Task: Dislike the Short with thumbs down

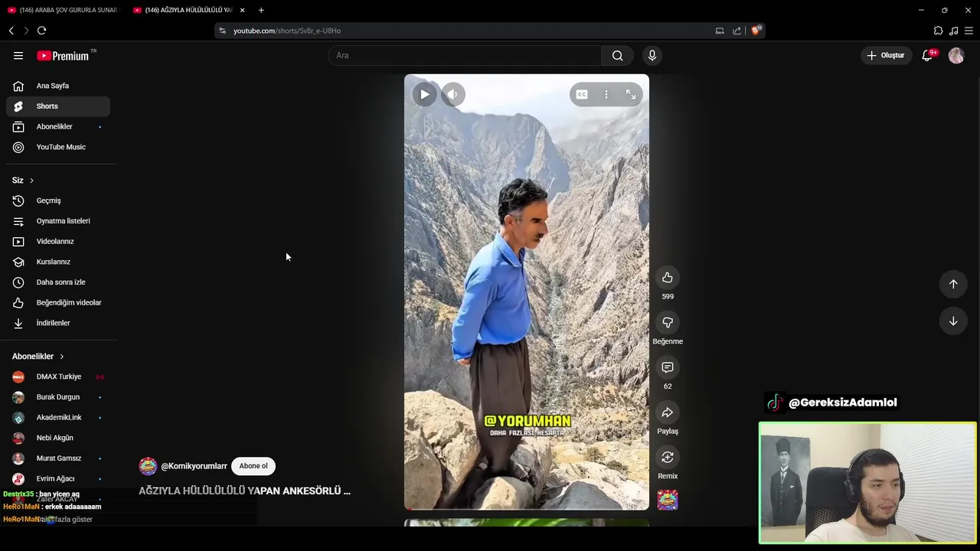Action: (668, 322)
